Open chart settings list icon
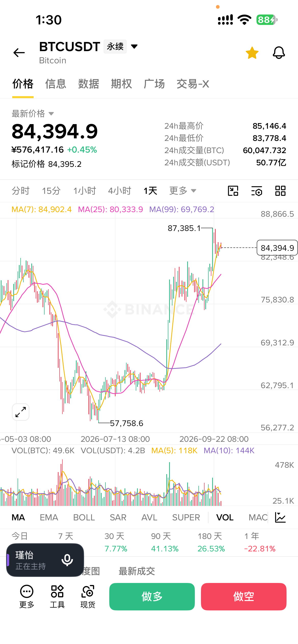298x644 pixels. pos(257,191)
